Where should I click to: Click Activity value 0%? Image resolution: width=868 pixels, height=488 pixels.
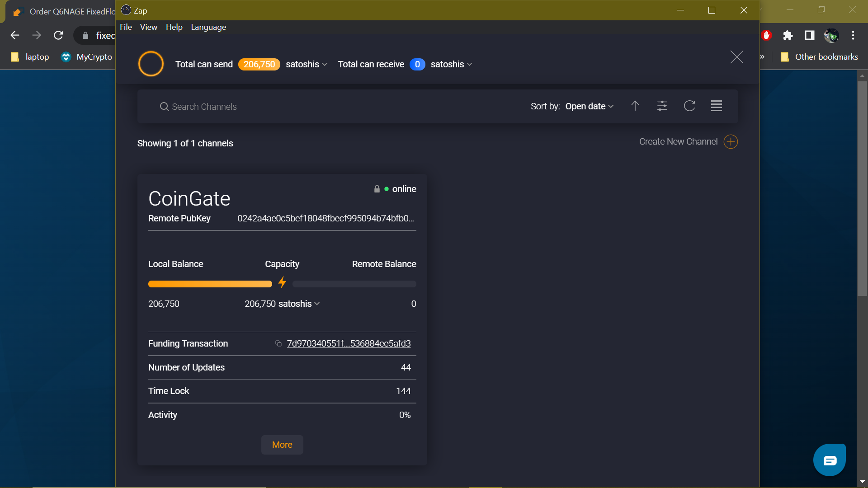[405, 415]
